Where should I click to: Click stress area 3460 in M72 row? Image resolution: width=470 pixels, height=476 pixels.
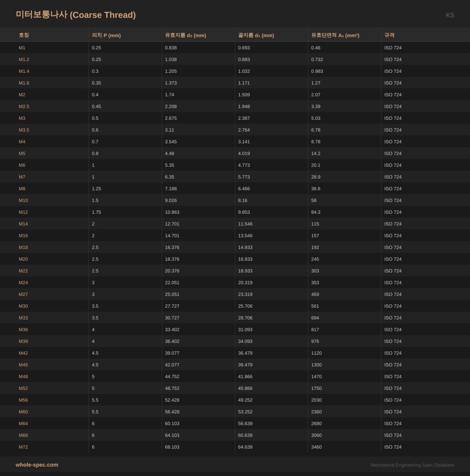point(316,447)
